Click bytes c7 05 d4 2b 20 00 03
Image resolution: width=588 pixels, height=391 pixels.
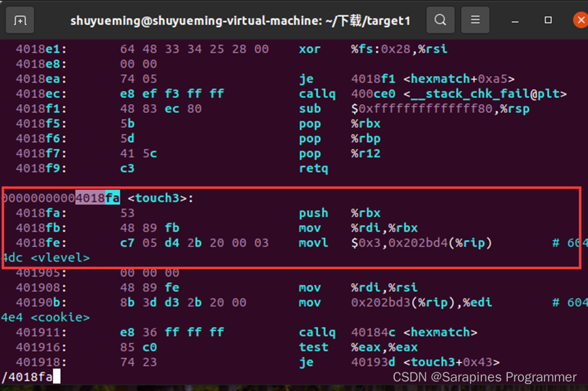point(194,243)
